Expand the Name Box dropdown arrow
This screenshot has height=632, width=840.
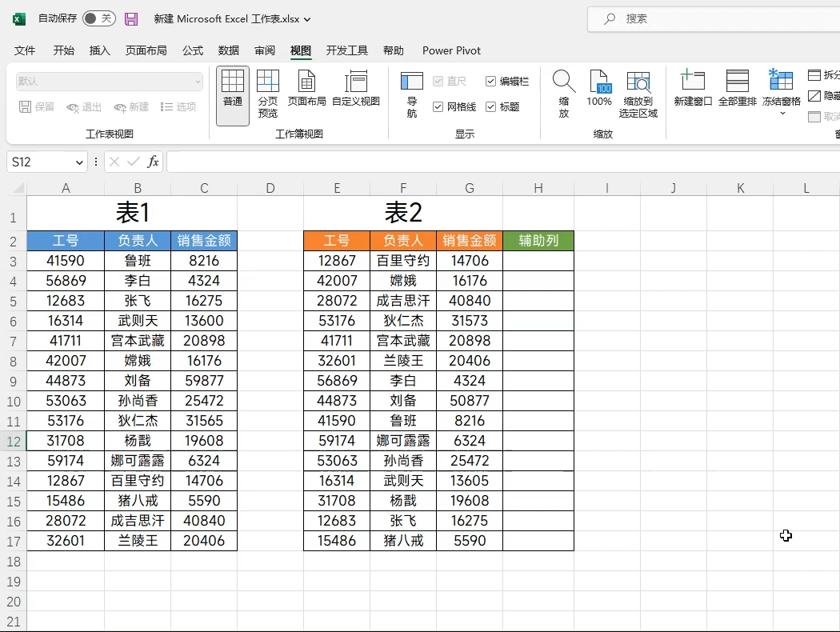(79, 162)
